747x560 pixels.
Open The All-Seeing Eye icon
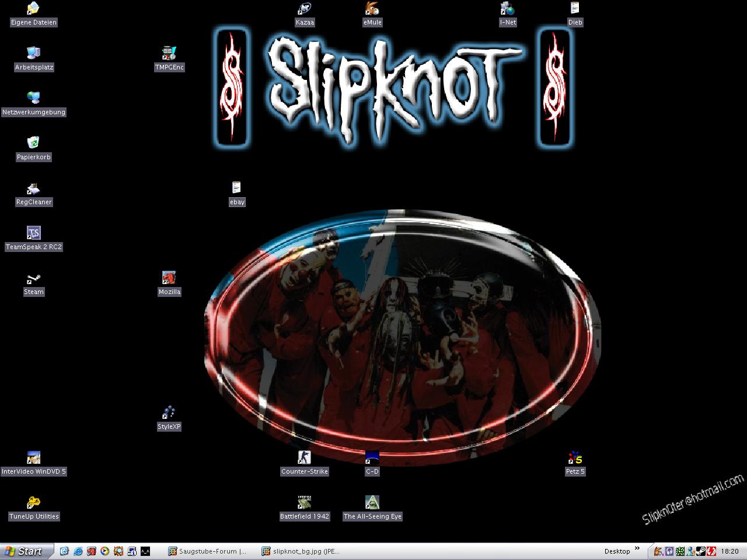(372, 503)
